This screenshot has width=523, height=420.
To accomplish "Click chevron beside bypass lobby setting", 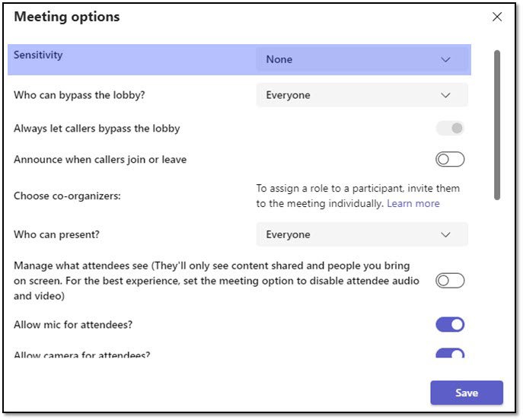I will tap(446, 95).
